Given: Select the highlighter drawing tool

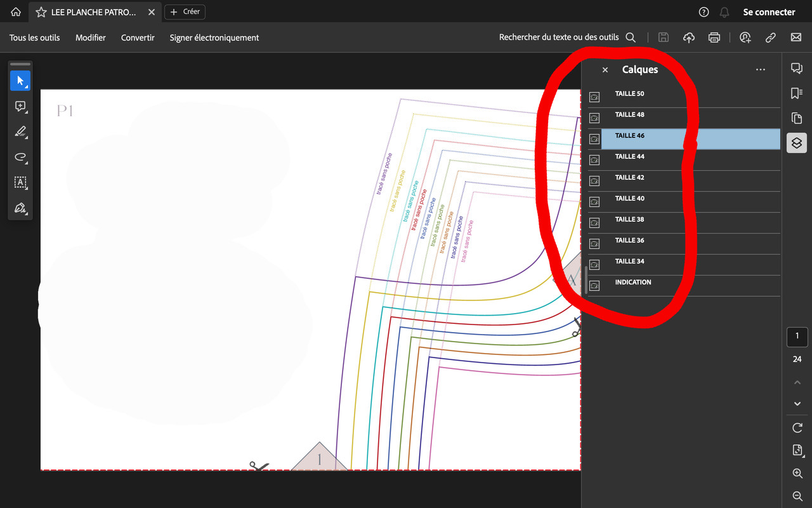Looking at the screenshot, I should coord(20,132).
